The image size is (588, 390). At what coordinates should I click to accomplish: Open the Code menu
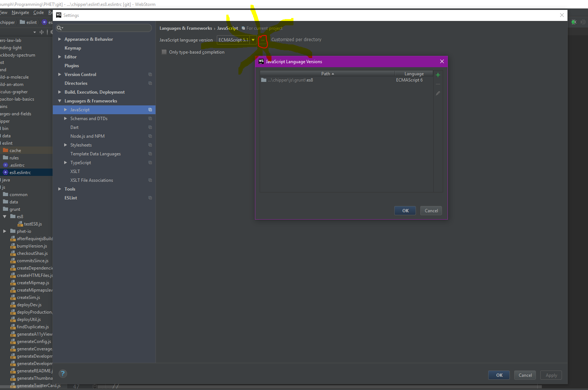pyautogui.click(x=38, y=12)
